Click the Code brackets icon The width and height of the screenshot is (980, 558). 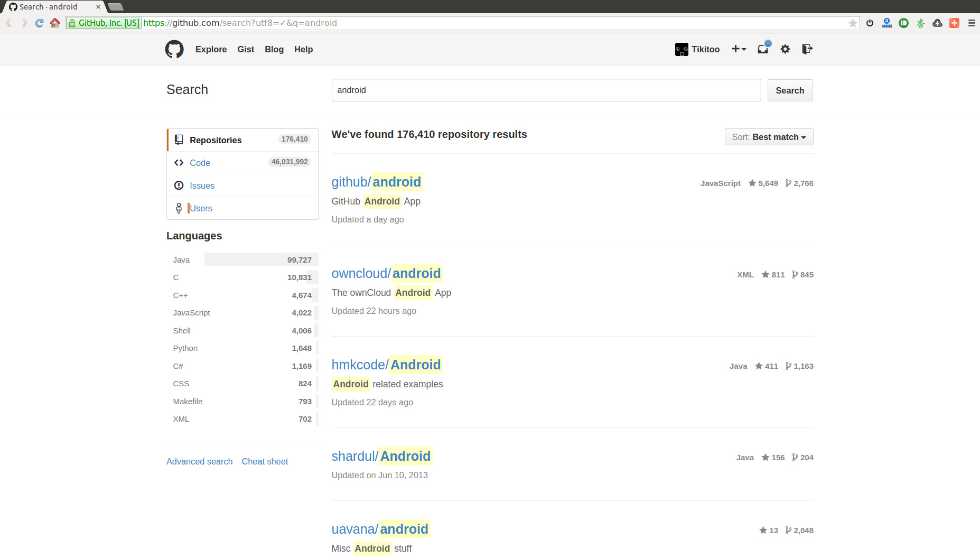coord(179,163)
